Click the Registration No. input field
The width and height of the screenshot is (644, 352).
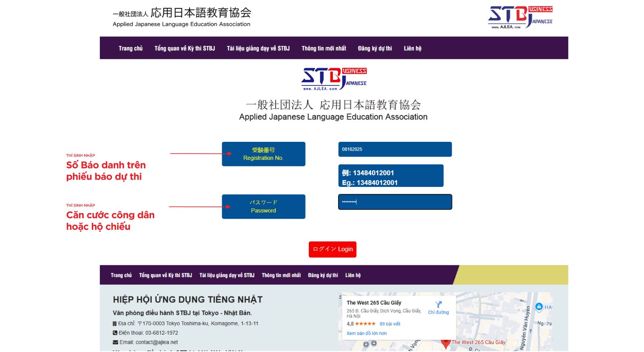(x=394, y=149)
